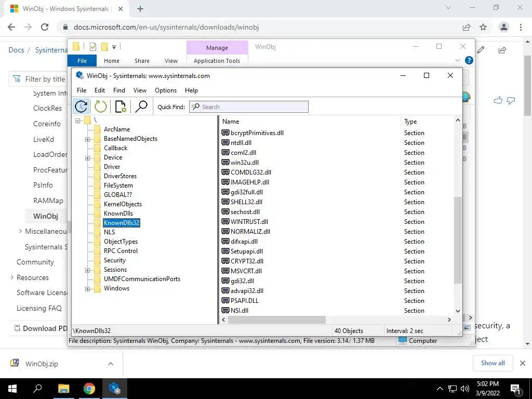Select Setupapi.dll in the list
532x399 pixels.
tap(247, 251)
